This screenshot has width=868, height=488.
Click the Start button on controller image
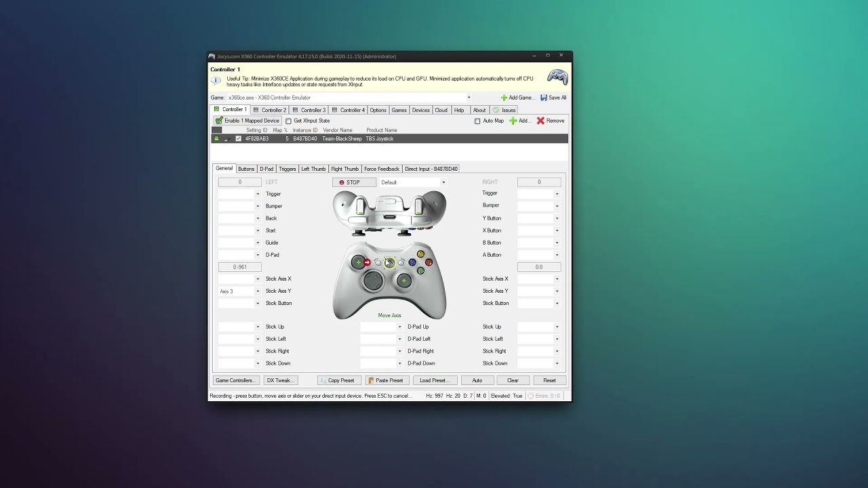click(401, 262)
